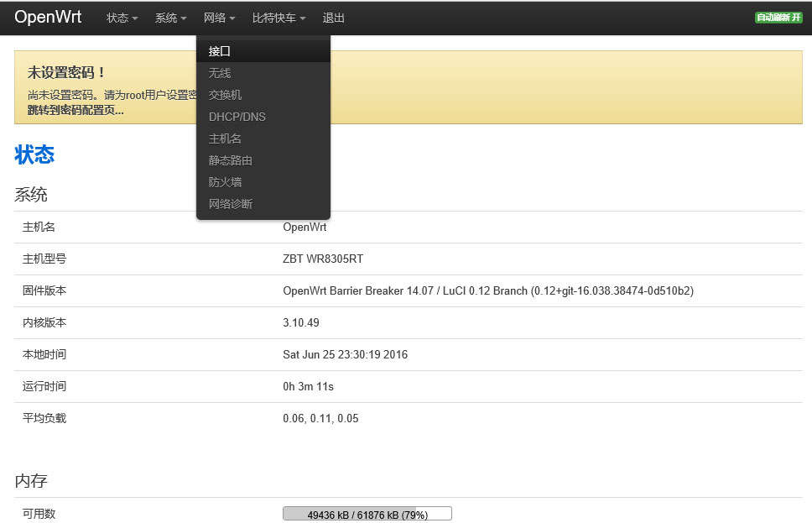This screenshot has height=523, width=812.
Task: Select 静态路由 from the network menu
Action: [x=263, y=160]
